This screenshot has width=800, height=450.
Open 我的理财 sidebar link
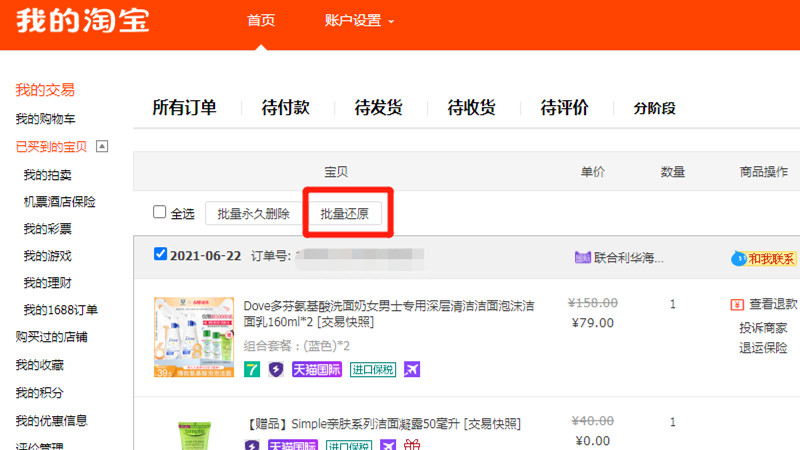click(47, 283)
